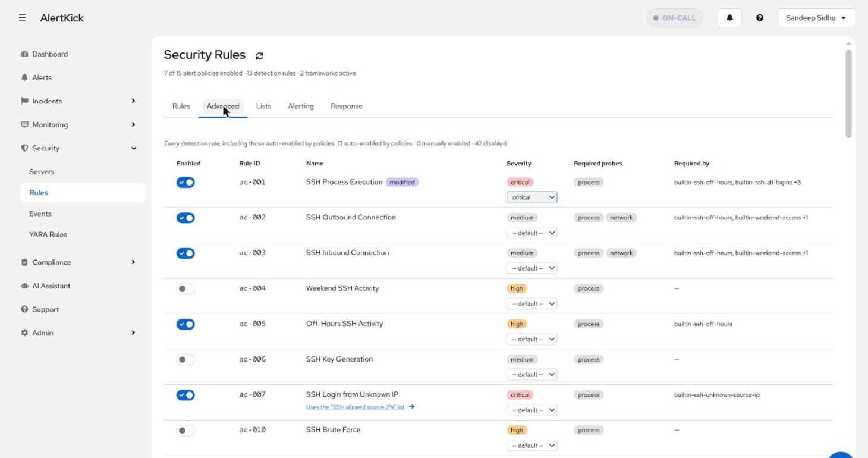The height and width of the screenshot is (458, 868).
Task: Refresh the Security Rules list
Action: [259, 55]
